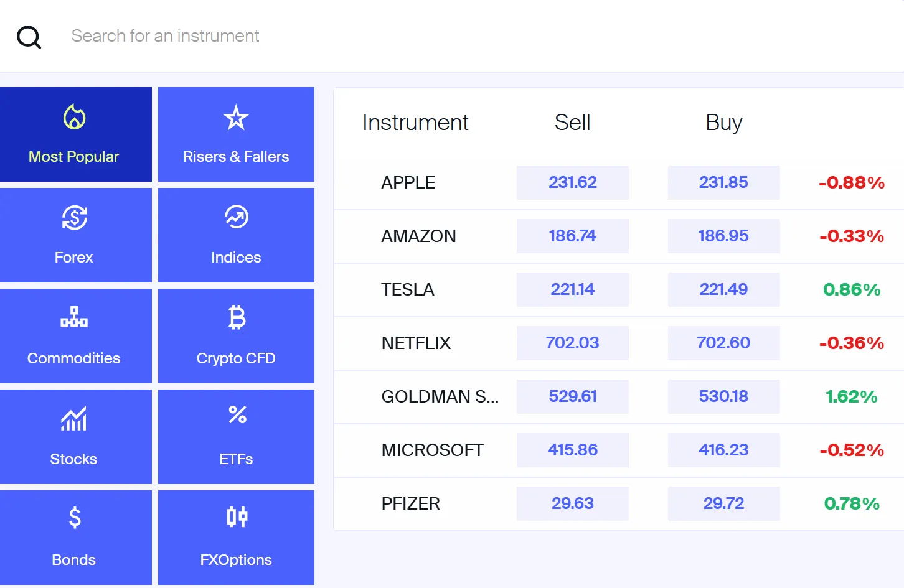Click the magnifying glass search icon
Screen dimensions: 904x588
(29, 37)
